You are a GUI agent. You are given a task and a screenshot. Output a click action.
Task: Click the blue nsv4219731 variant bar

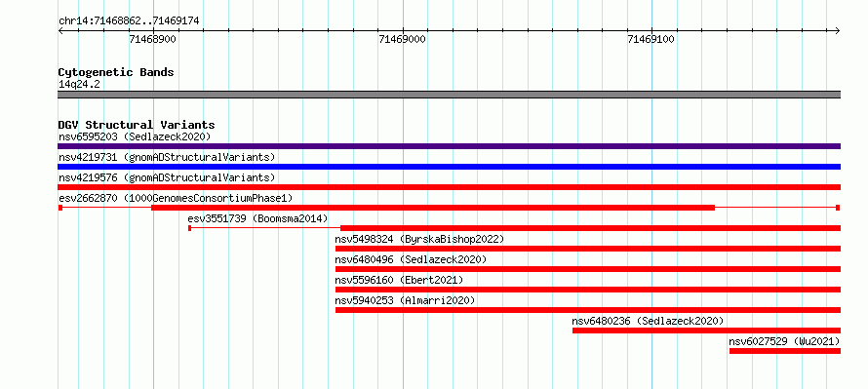[x=449, y=167]
